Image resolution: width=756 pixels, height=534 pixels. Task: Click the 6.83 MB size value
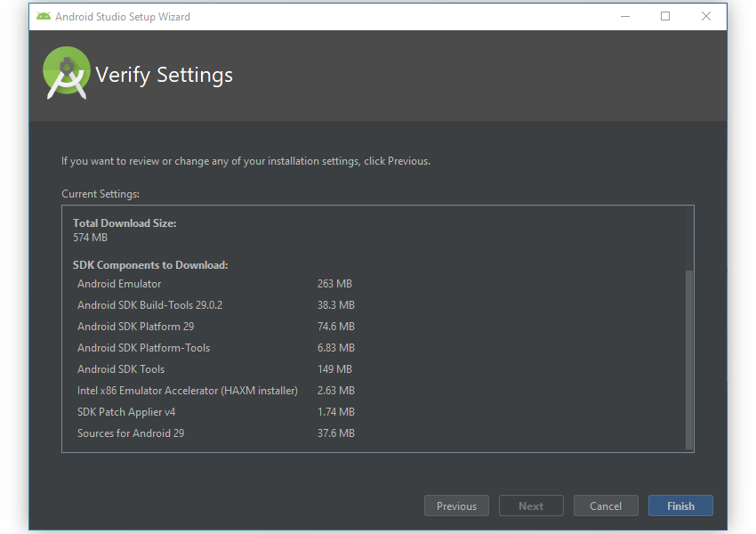click(x=336, y=348)
